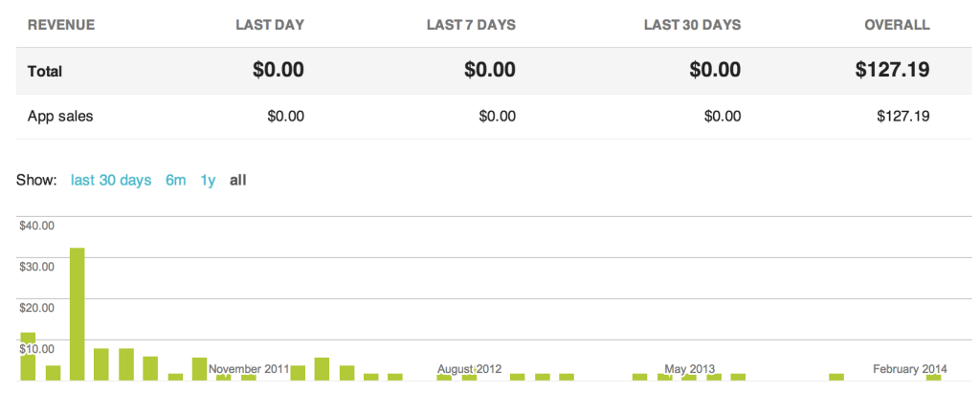Select the App sales row label
980x393 pixels.
click(60, 117)
